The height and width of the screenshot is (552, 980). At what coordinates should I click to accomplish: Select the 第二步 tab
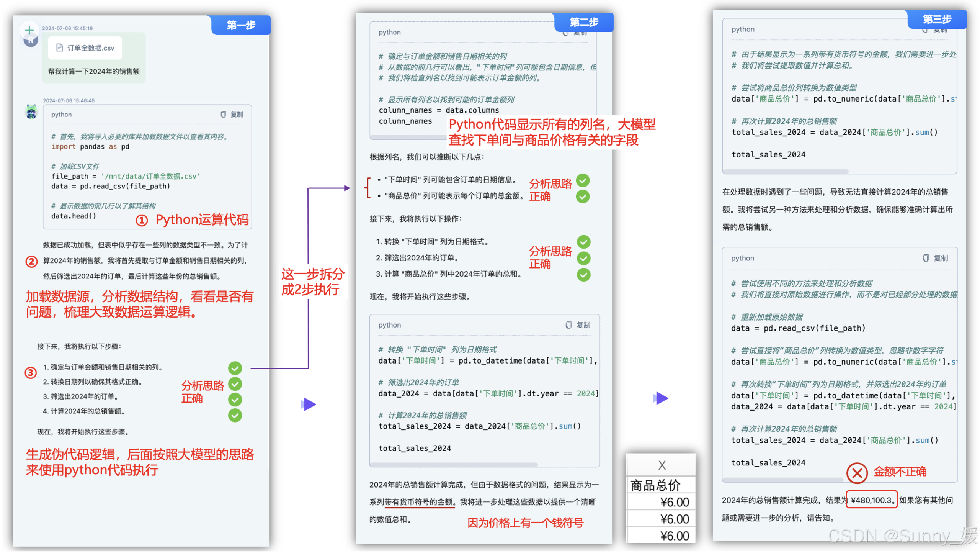coord(583,22)
